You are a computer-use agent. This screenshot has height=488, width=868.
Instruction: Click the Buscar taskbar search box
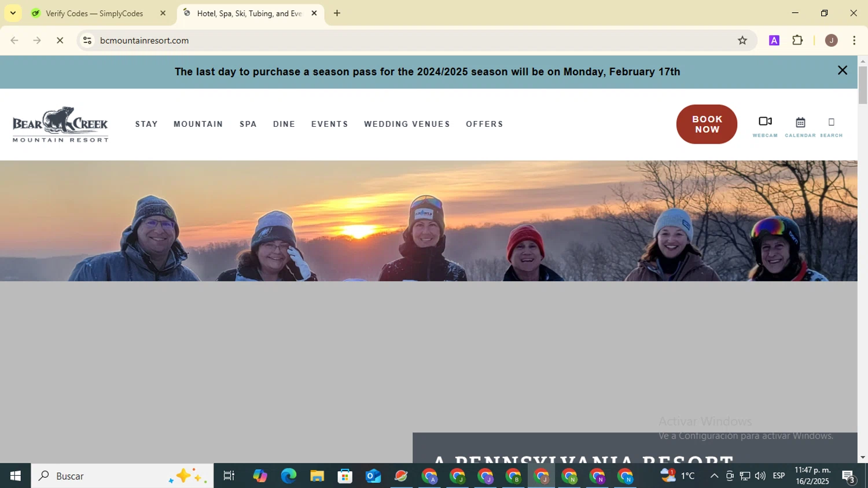click(122, 476)
